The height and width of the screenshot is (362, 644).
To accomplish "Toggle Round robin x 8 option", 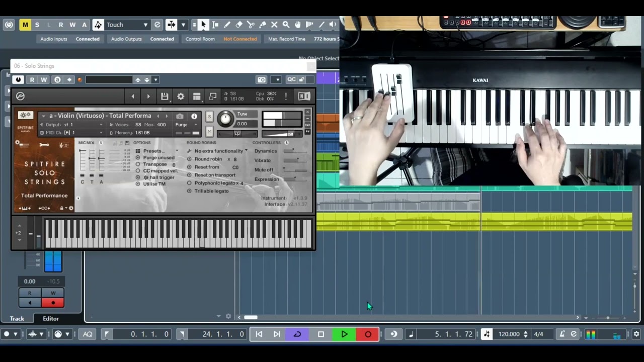I will point(189,159).
